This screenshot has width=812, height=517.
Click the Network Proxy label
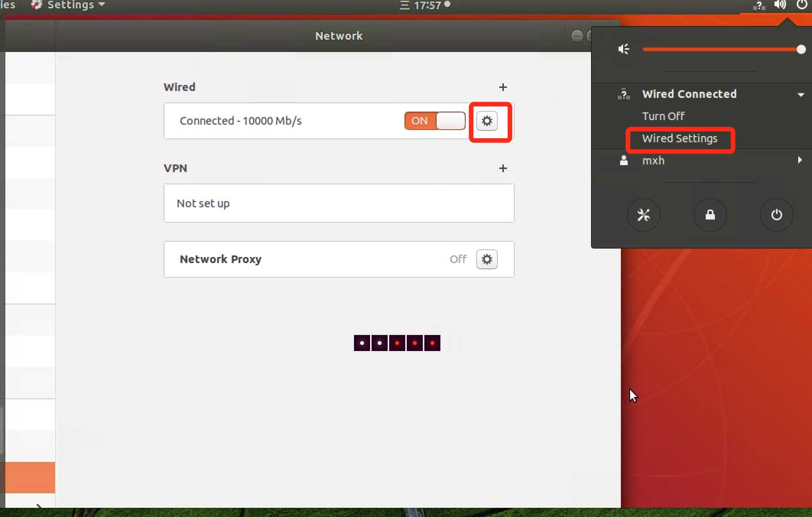(x=221, y=259)
